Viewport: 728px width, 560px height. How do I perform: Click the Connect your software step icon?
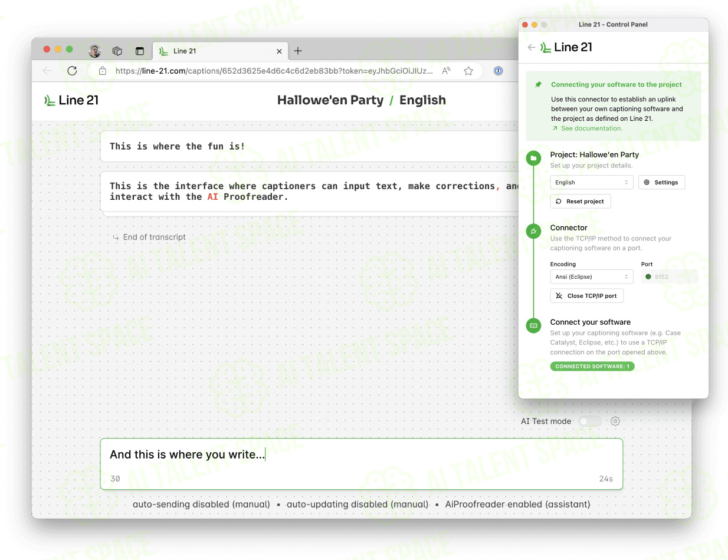tap(533, 325)
